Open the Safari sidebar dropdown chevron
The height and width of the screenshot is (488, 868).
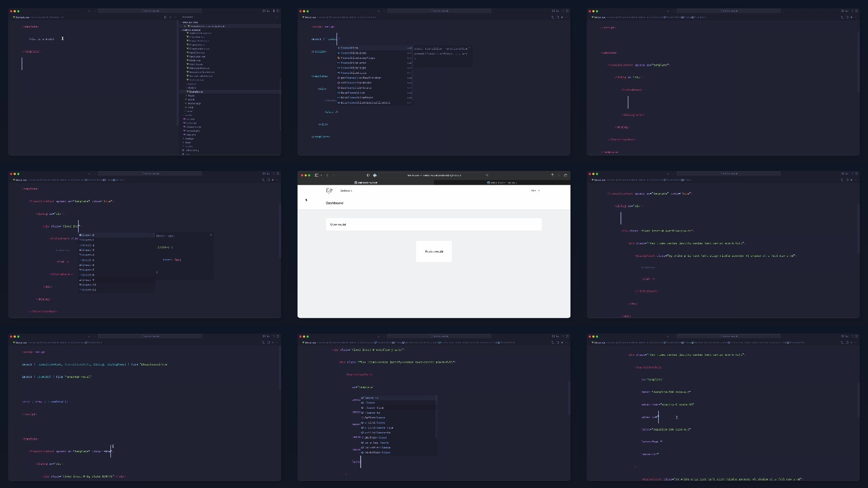click(x=321, y=175)
